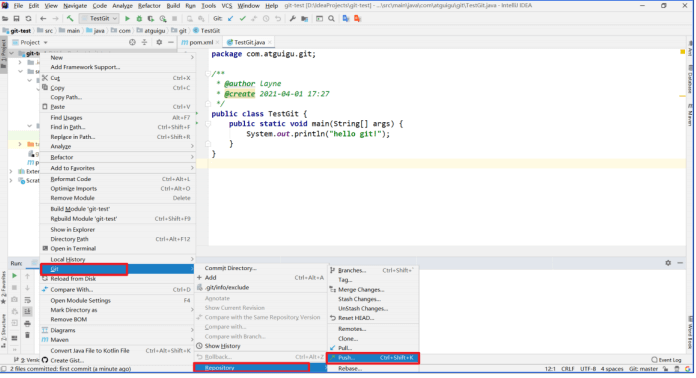This screenshot has height=378, width=696.
Task: Click UTF-8 encoding in status bar
Action: (588, 369)
